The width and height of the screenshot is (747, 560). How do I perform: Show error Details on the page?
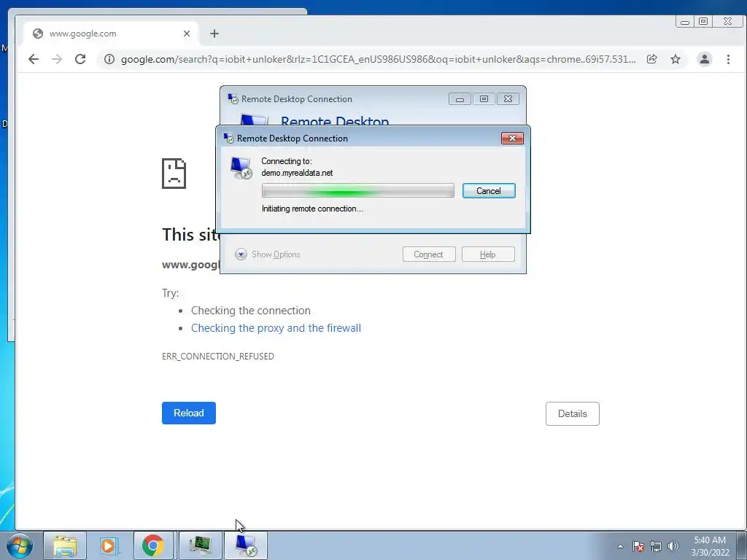572,414
